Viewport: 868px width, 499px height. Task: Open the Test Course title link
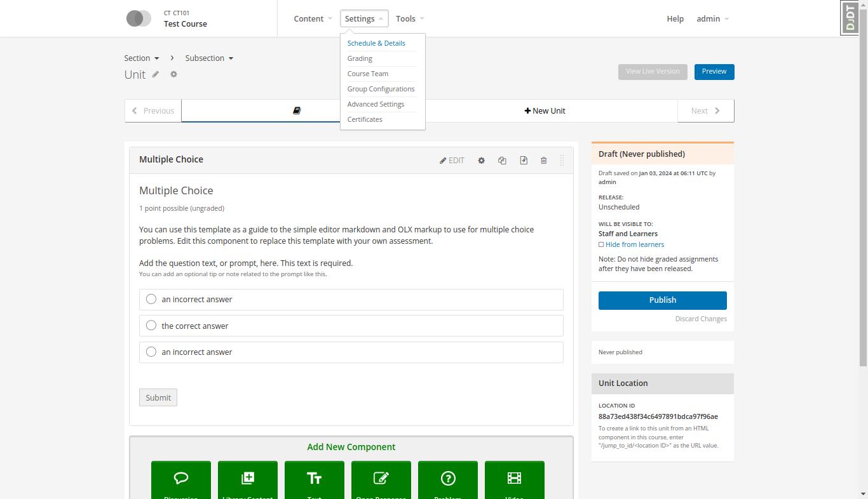[186, 23]
